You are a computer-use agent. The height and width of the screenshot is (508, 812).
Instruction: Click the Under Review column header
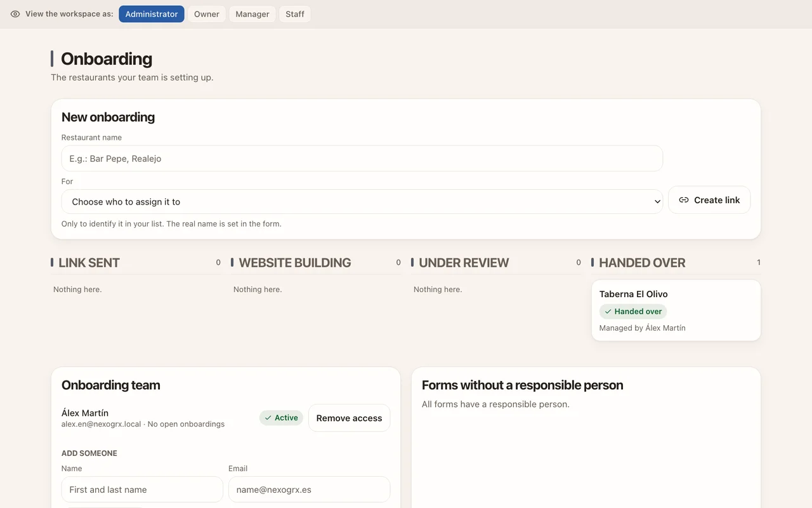[x=464, y=263]
